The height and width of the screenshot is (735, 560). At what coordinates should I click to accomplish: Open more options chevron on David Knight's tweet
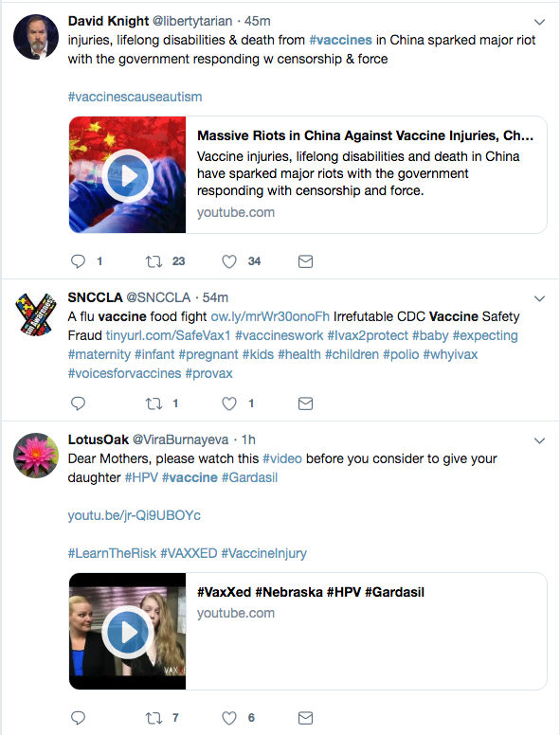pos(540,22)
